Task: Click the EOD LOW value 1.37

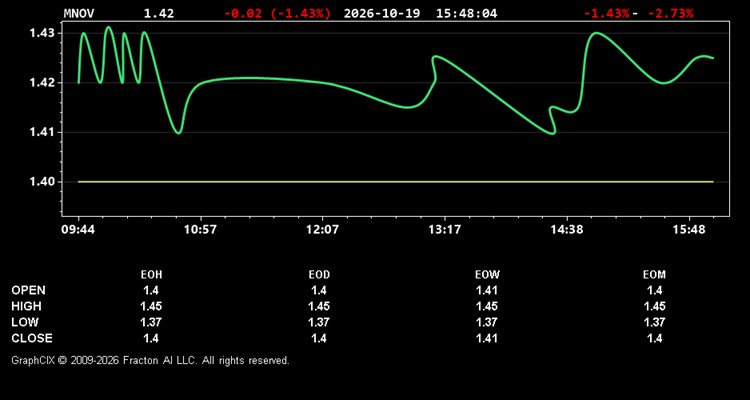Action: tap(319, 322)
